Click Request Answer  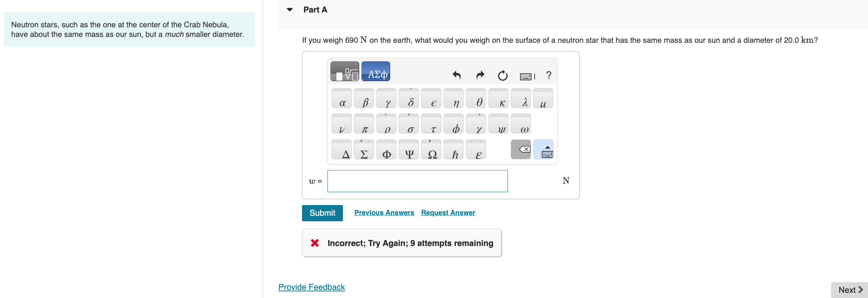pos(448,212)
